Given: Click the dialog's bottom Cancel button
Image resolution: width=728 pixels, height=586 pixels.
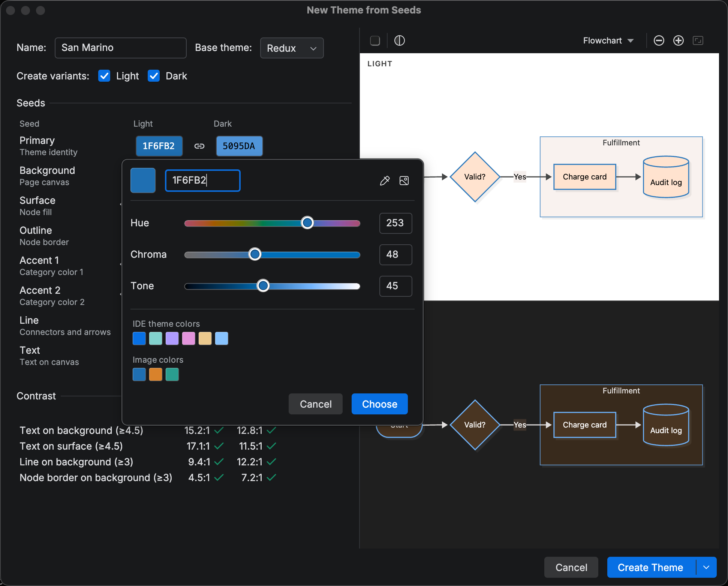Looking at the screenshot, I should pos(571,567).
